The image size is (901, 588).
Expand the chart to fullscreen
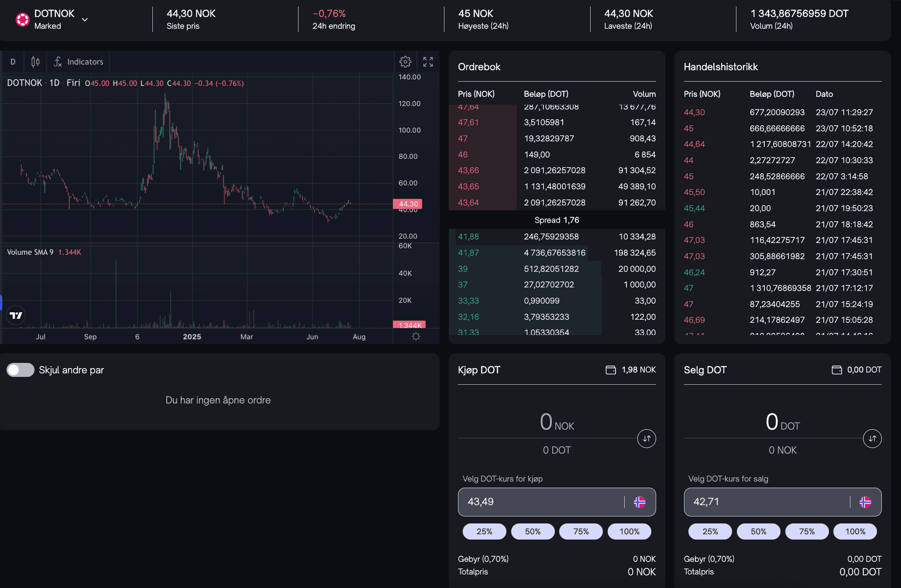428,61
